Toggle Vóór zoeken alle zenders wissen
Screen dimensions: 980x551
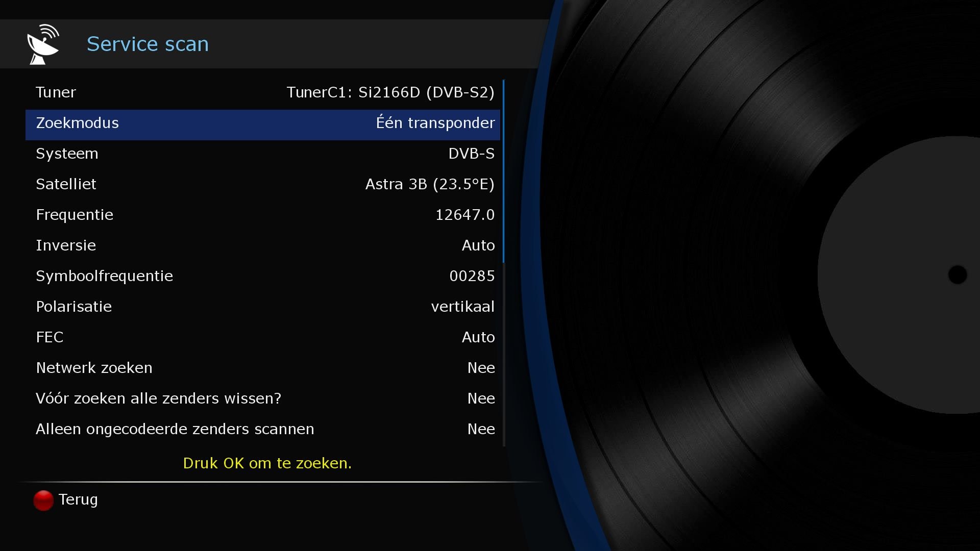pyautogui.click(x=263, y=398)
